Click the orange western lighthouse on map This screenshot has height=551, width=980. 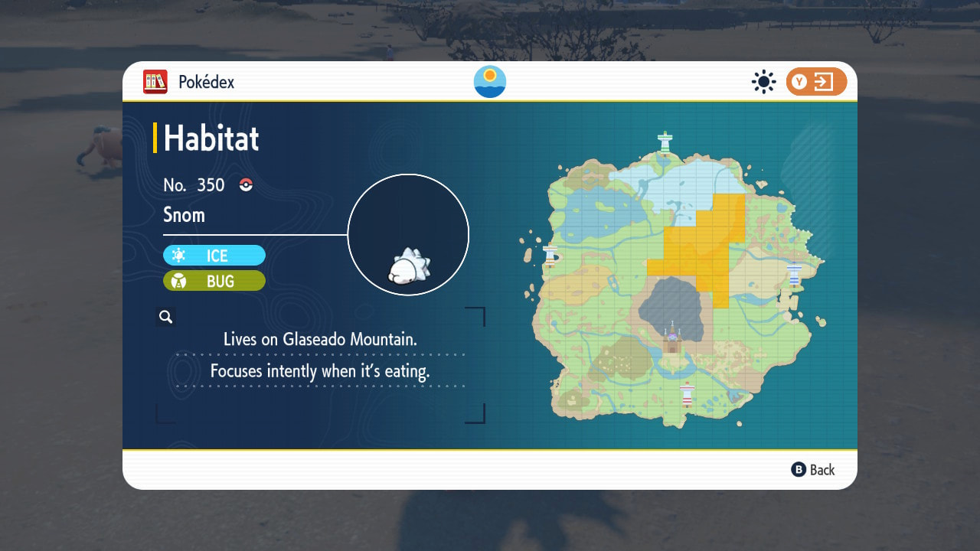click(549, 255)
